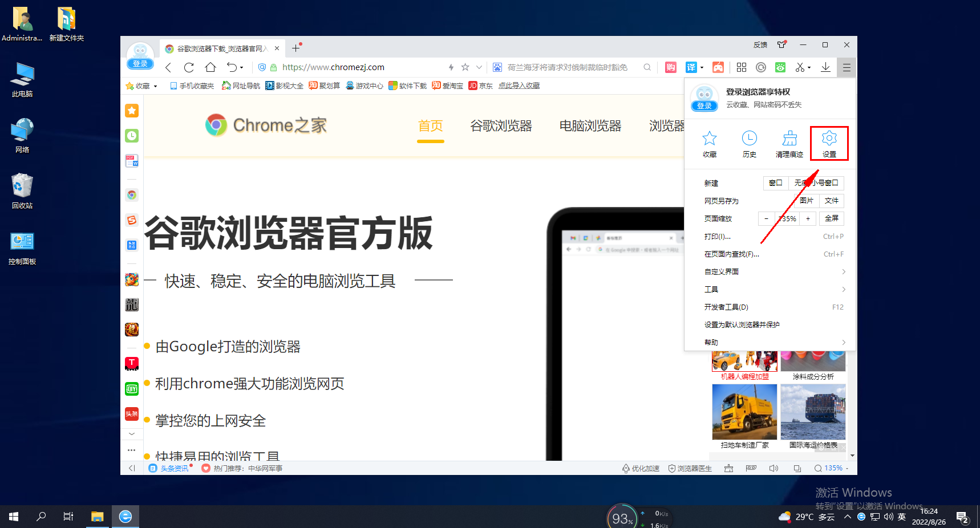Expand 帮助 submenu
This screenshot has width=980, height=528.
coord(844,343)
